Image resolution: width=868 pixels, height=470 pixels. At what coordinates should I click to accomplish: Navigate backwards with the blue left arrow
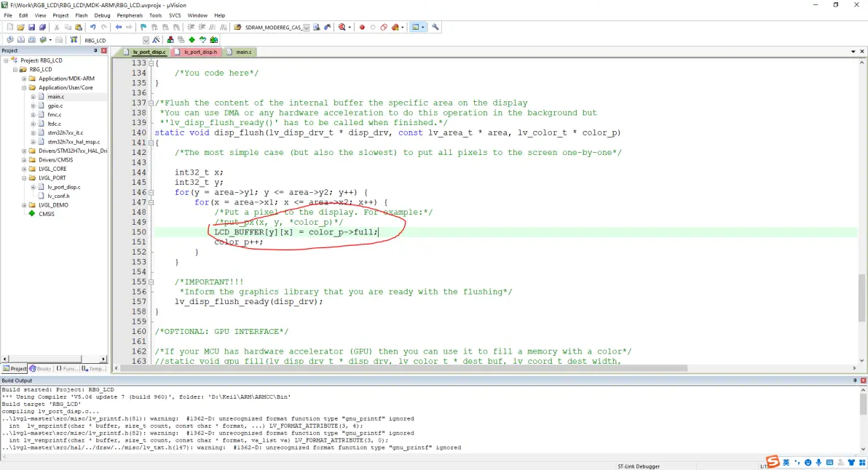(x=119, y=27)
